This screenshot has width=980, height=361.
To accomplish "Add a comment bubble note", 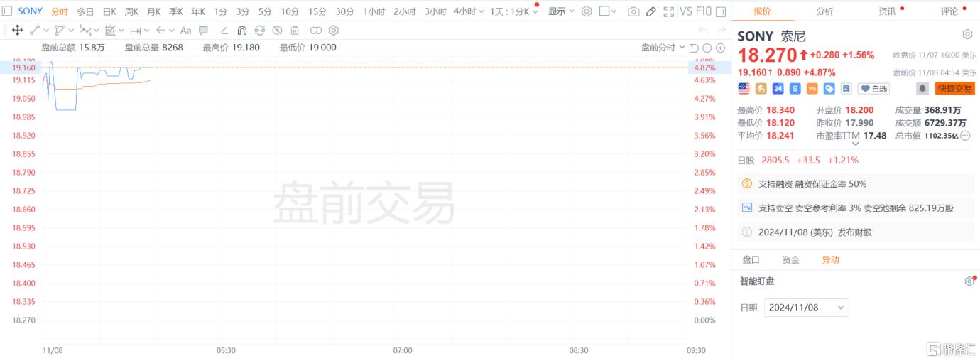I will click(204, 31).
